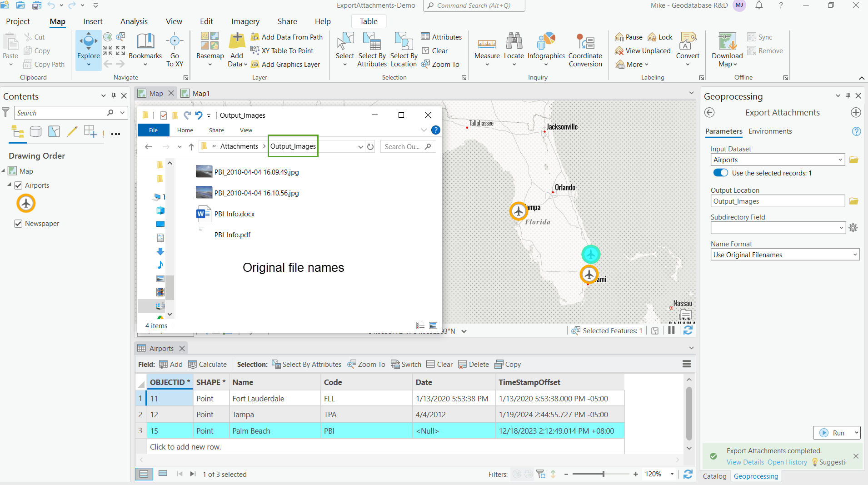Open the Measure tool
This screenshot has height=485, width=868.
point(487,47)
